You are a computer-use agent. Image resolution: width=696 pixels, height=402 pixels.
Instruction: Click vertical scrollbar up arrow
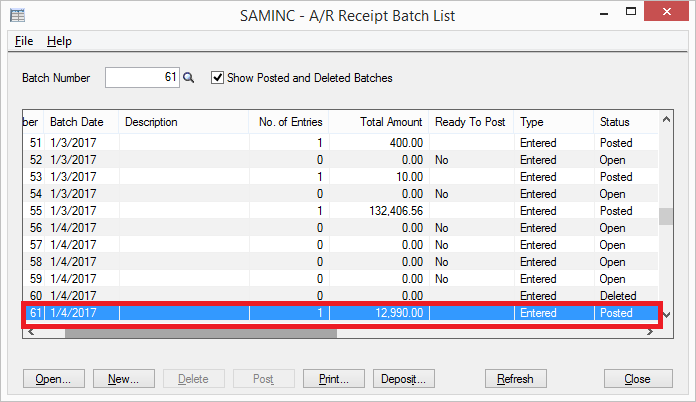(666, 119)
